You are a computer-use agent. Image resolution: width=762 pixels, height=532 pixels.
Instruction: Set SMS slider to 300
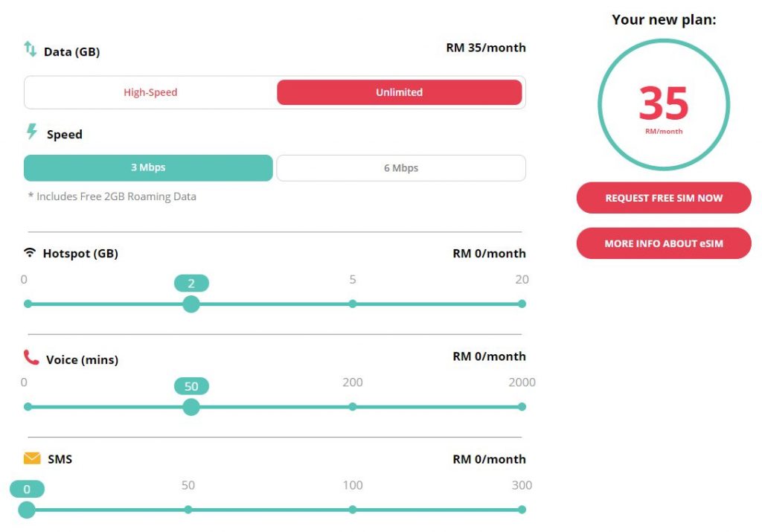(522, 510)
